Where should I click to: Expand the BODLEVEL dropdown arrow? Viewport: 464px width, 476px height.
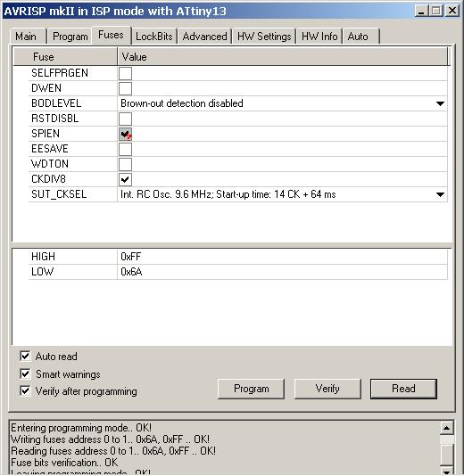tap(440, 103)
